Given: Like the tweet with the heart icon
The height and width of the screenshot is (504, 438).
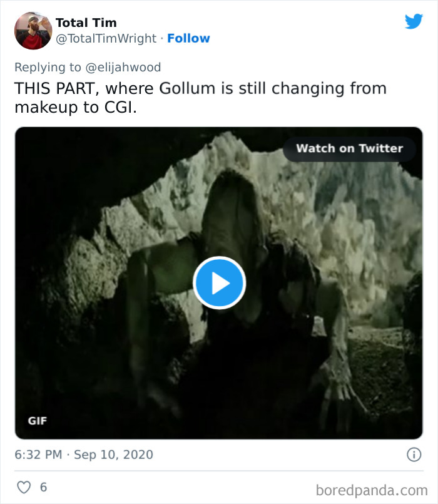Looking at the screenshot, I should (x=24, y=486).
